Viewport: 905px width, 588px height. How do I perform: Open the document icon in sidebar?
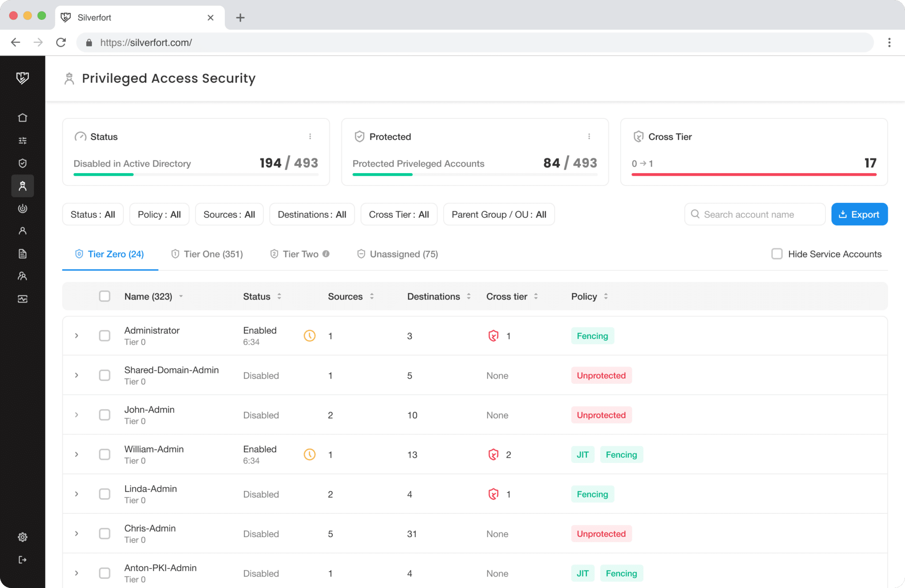pyautogui.click(x=23, y=254)
